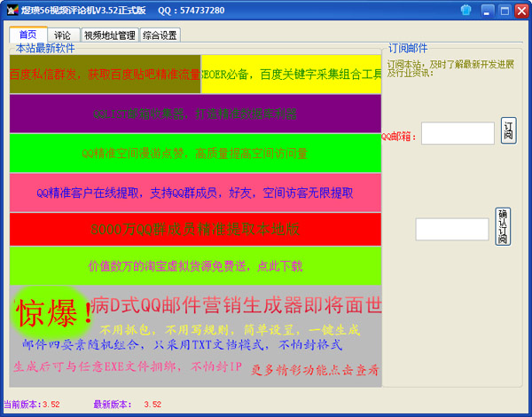Close the 56视频评论机 window
532x417 pixels.
pyautogui.click(x=521, y=11)
